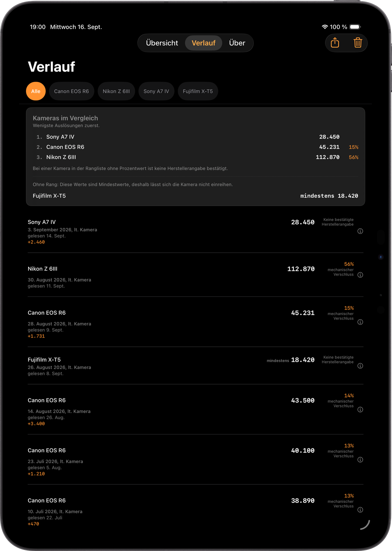Open info icon for Sony A7 IV entry
The width and height of the screenshot is (392, 551).
(360, 231)
